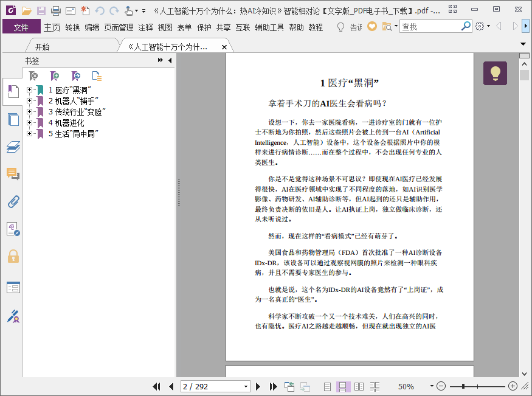Expand the 5 生活"局中局" bookmark
Image resolution: width=532 pixels, height=396 pixels.
(x=30, y=134)
